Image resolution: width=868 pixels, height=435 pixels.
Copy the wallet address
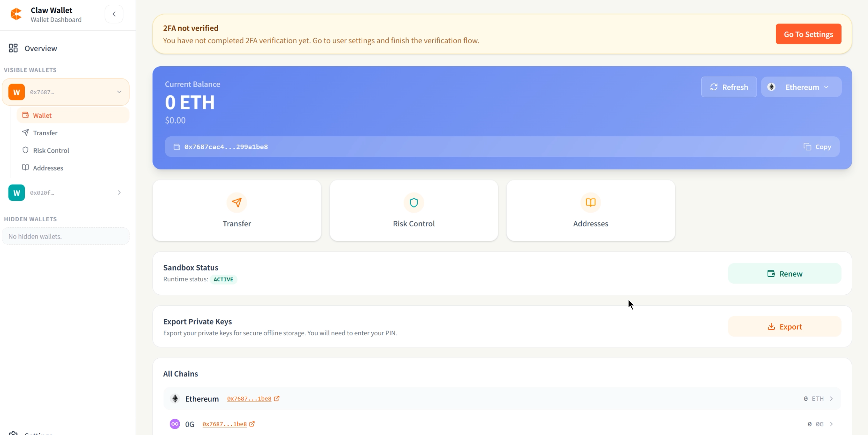point(817,147)
